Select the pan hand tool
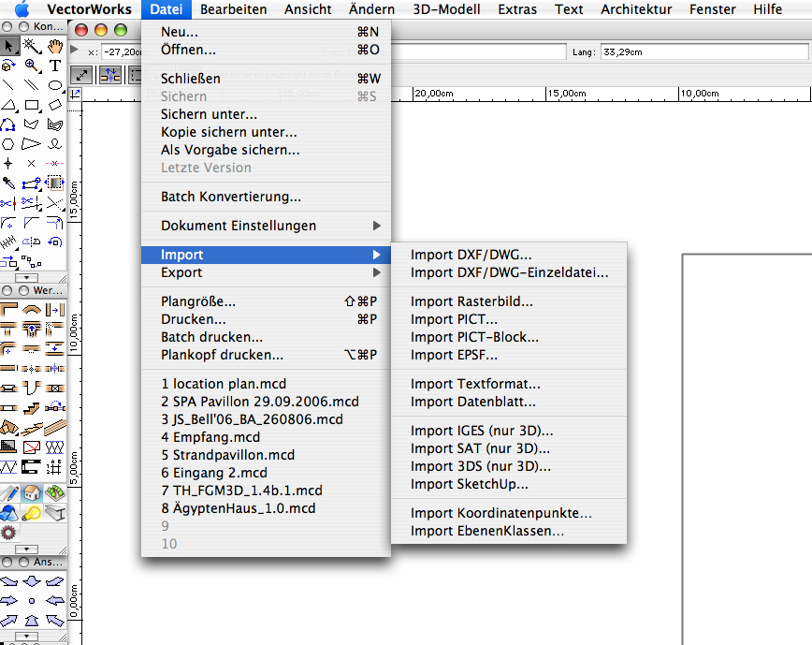Viewport: 812px width, 645px height. 55,46
